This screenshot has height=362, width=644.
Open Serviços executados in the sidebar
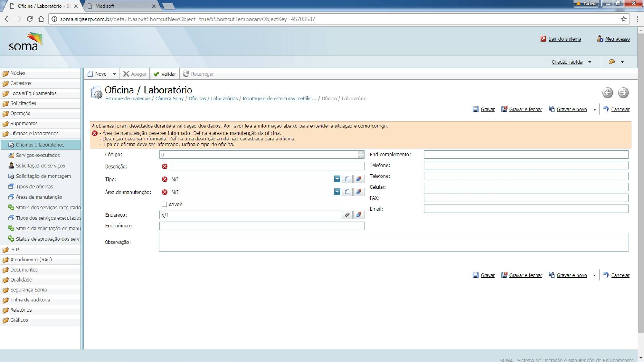[x=38, y=155]
